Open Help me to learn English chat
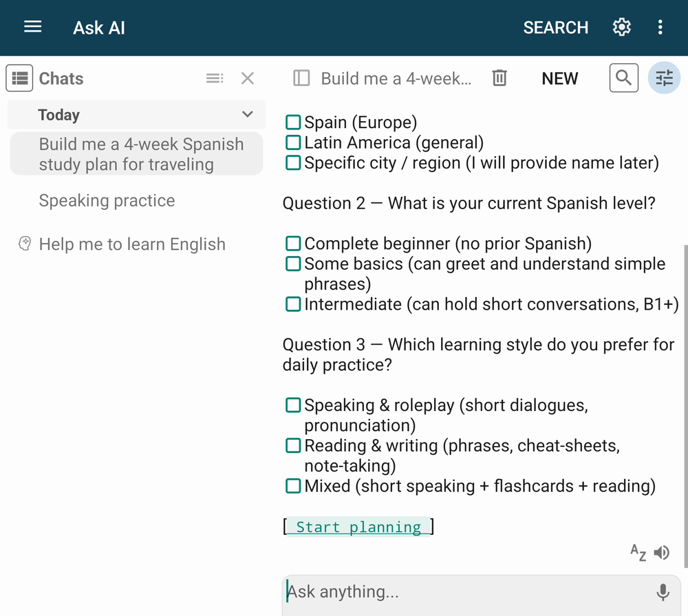Screen dimensions: 688x616 131,244
